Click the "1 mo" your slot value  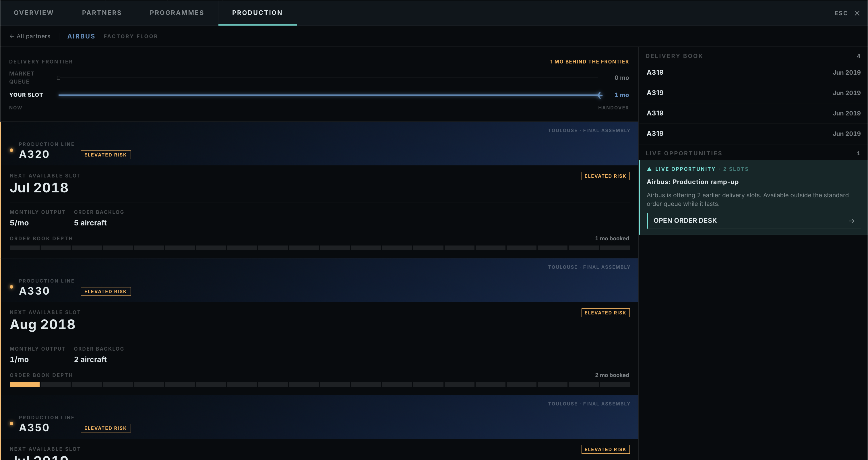pos(622,95)
